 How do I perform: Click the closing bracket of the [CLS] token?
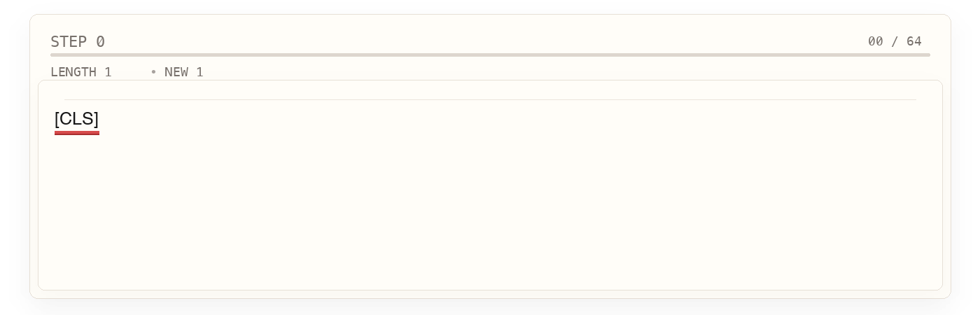tap(96, 119)
